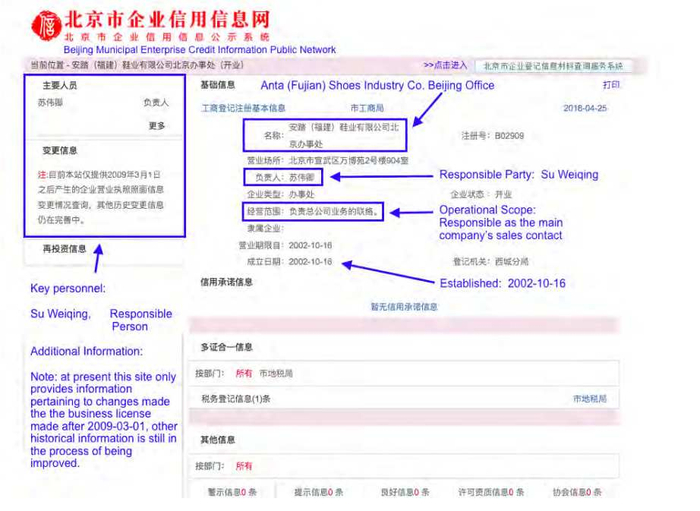
Task: Click the red seal site logo
Action: 46,25
